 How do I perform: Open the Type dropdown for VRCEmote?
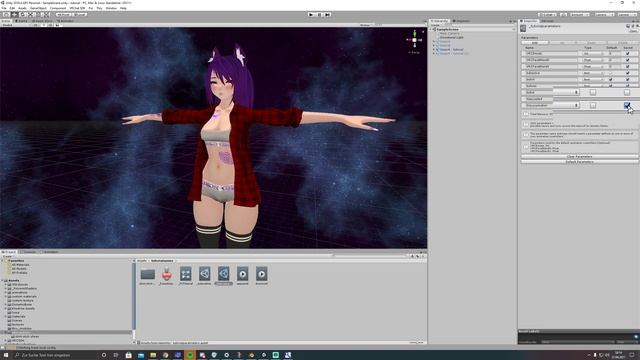(593, 53)
